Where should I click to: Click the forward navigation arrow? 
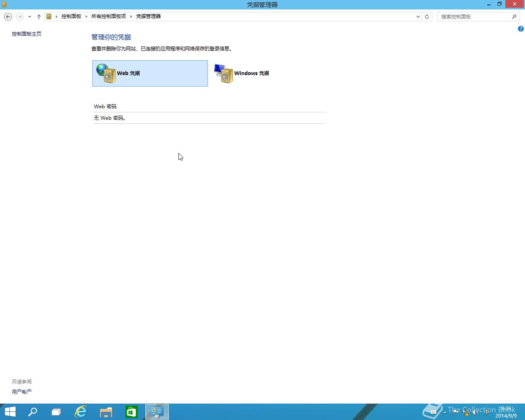[x=20, y=16]
